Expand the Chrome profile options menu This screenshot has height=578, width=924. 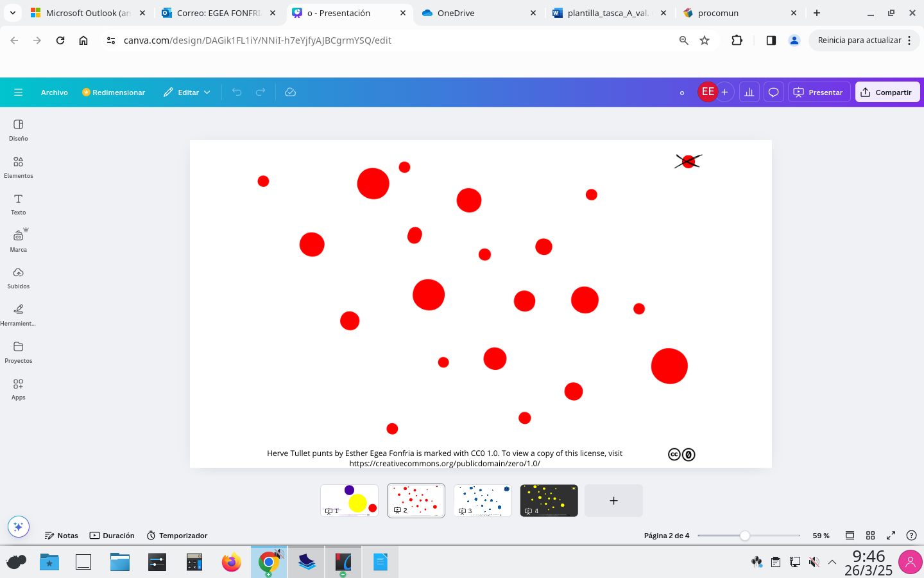(x=794, y=40)
